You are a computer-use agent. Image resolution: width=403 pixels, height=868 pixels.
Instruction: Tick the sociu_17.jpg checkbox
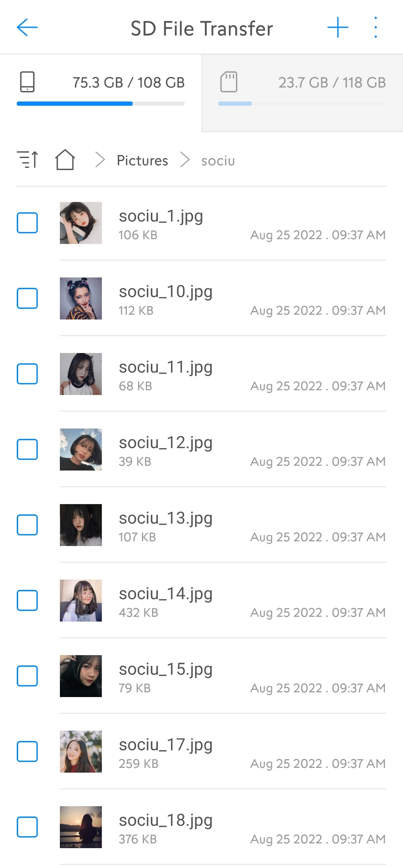(x=27, y=751)
